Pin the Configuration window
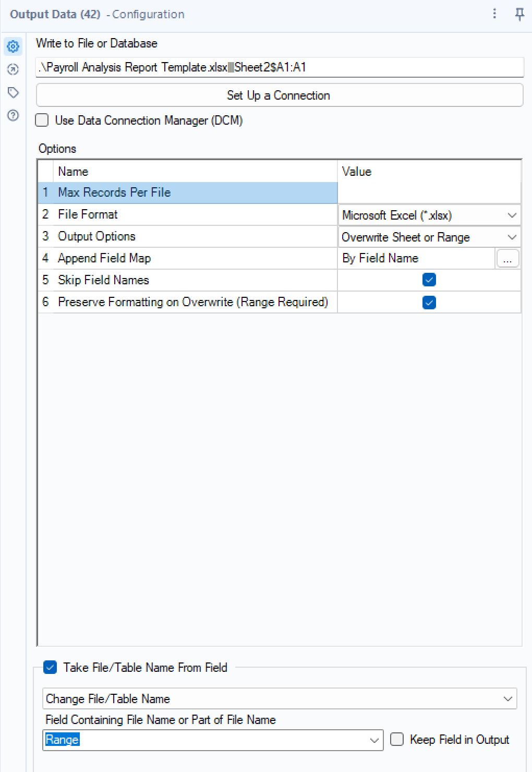Screen dimensions: 532x772 tap(519, 14)
